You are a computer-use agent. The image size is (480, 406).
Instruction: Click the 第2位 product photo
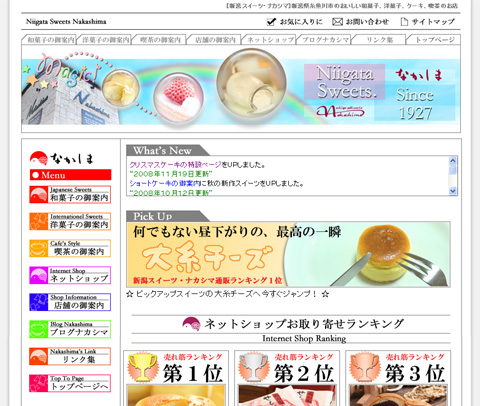coord(287,396)
